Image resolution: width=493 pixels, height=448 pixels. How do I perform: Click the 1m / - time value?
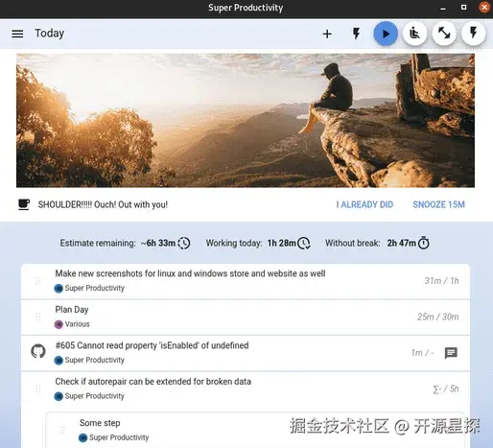(422, 353)
